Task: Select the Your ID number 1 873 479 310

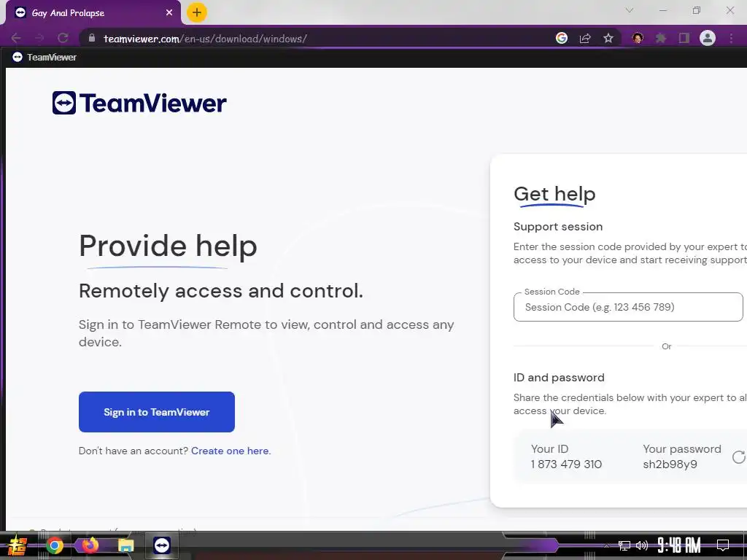Action: tap(566, 464)
